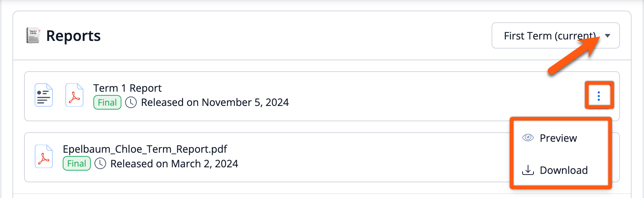Click the "Released on November 5, 2024" text
Image resolution: width=644 pixels, height=198 pixels.
click(215, 102)
